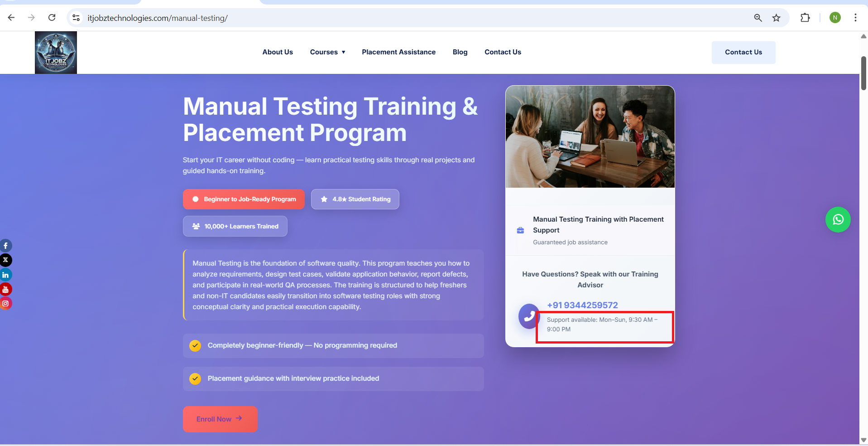Open the site information control in address bar
The height and width of the screenshot is (446, 868).
click(x=76, y=18)
